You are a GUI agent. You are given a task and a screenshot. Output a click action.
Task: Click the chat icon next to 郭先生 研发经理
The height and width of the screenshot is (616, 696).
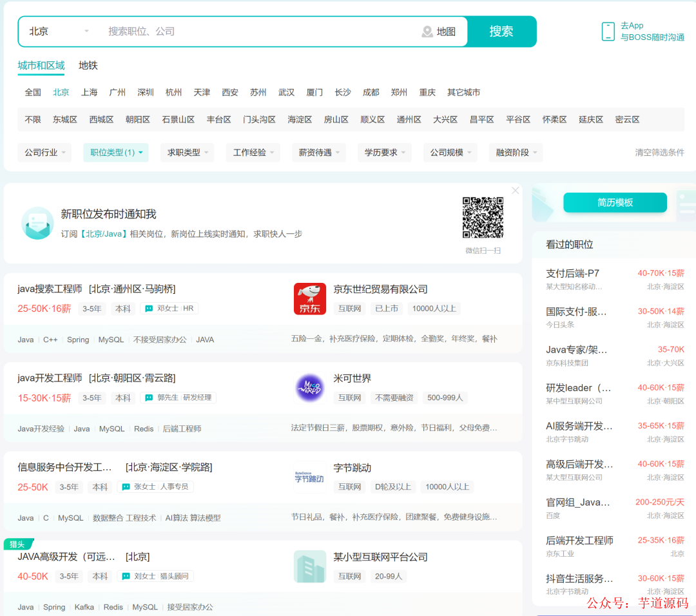point(149,398)
